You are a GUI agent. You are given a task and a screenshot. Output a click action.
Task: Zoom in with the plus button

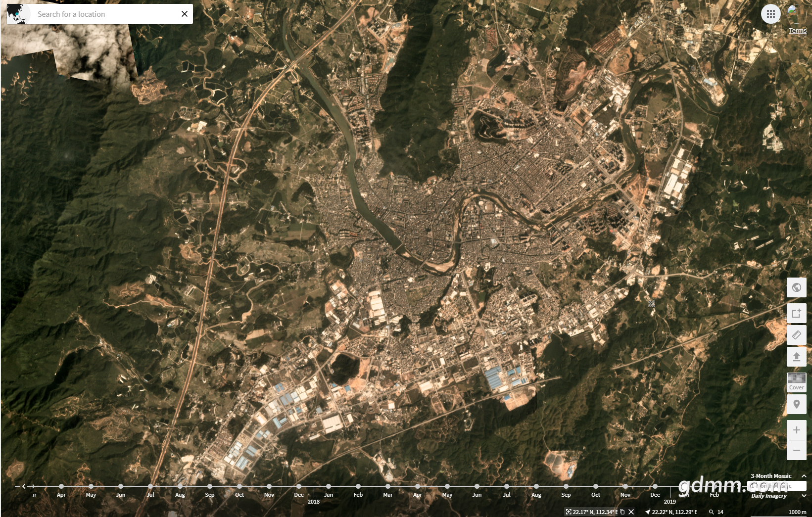click(796, 430)
